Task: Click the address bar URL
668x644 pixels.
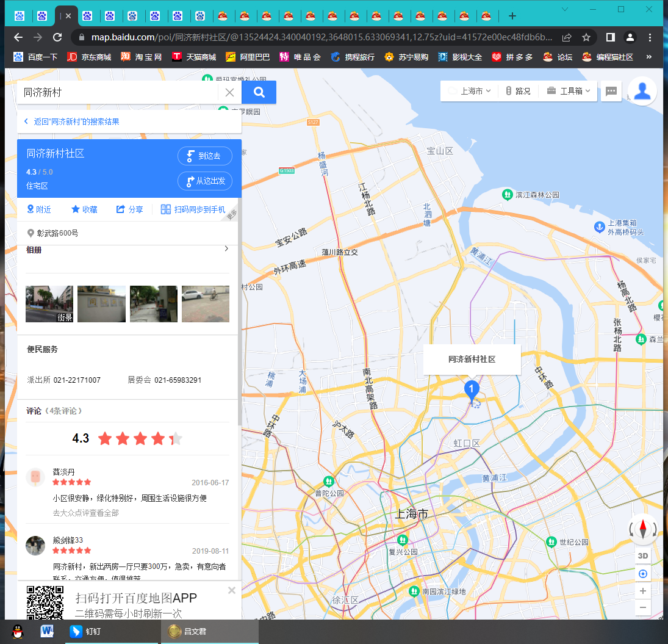Action: pyautogui.click(x=321, y=37)
